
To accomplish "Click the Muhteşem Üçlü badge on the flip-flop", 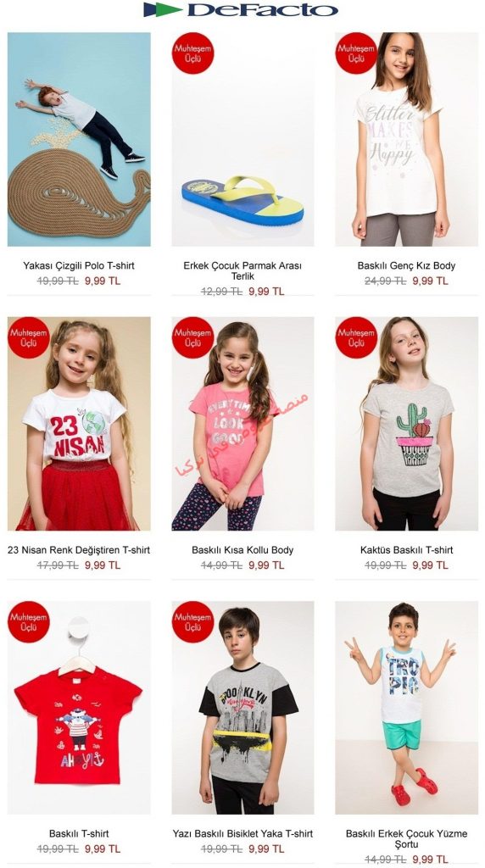I will [x=192, y=53].
